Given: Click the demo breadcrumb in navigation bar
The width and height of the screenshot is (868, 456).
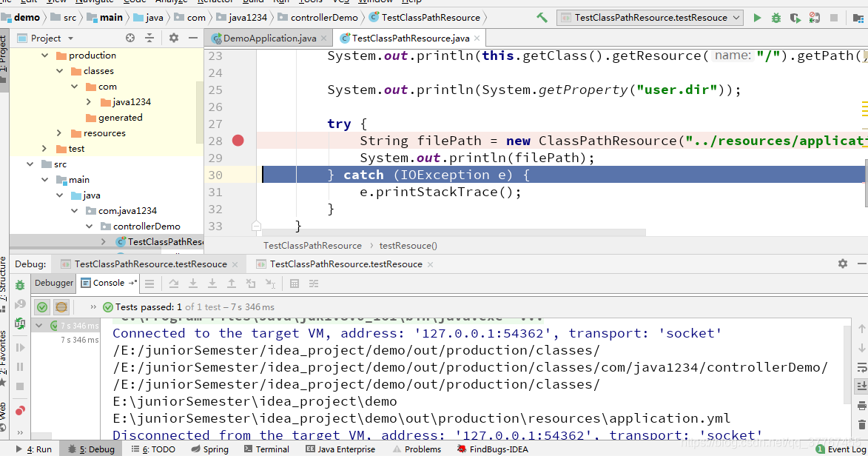Looking at the screenshot, I should point(21,18).
